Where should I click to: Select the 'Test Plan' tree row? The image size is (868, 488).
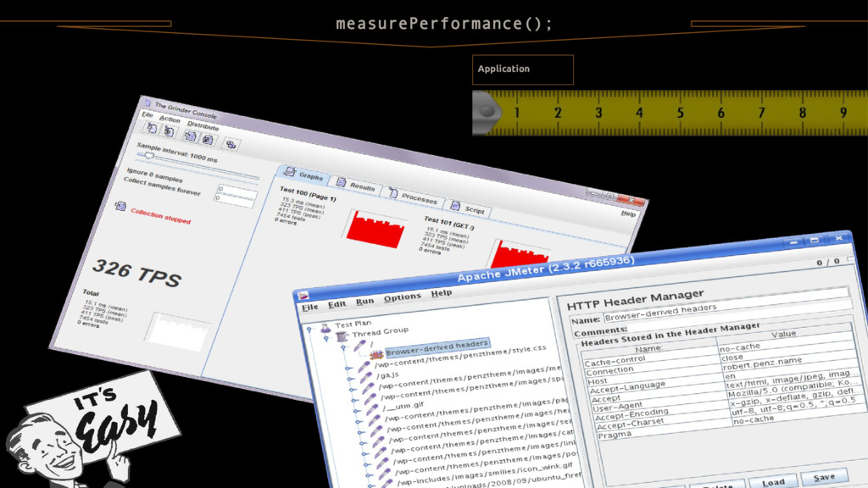(x=353, y=324)
